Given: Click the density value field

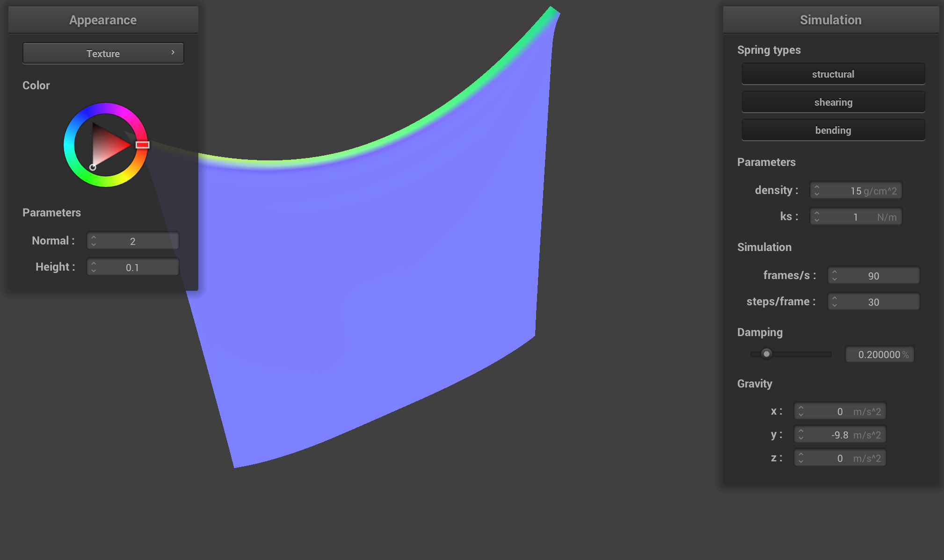Looking at the screenshot, I should click(856, 190).
